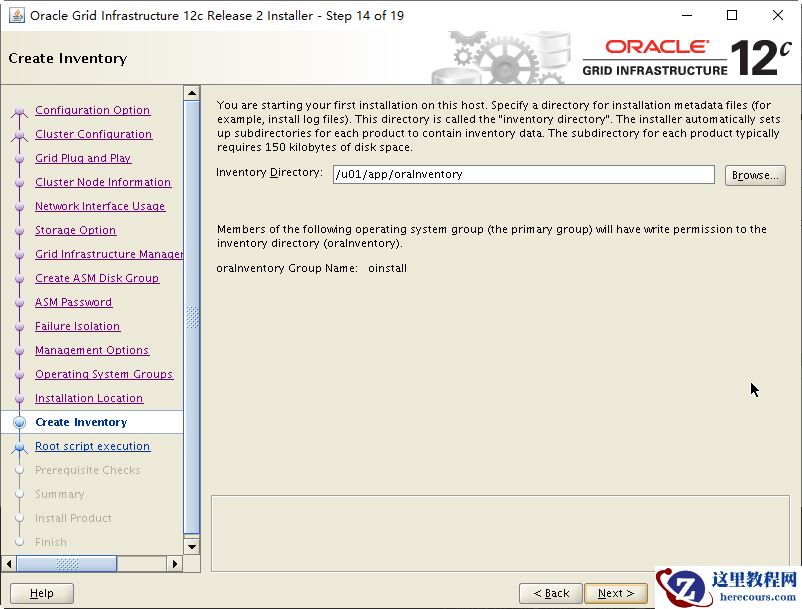802x609 pixels.
Task: Click the oinstall group name text
Action: coord(387,268)
